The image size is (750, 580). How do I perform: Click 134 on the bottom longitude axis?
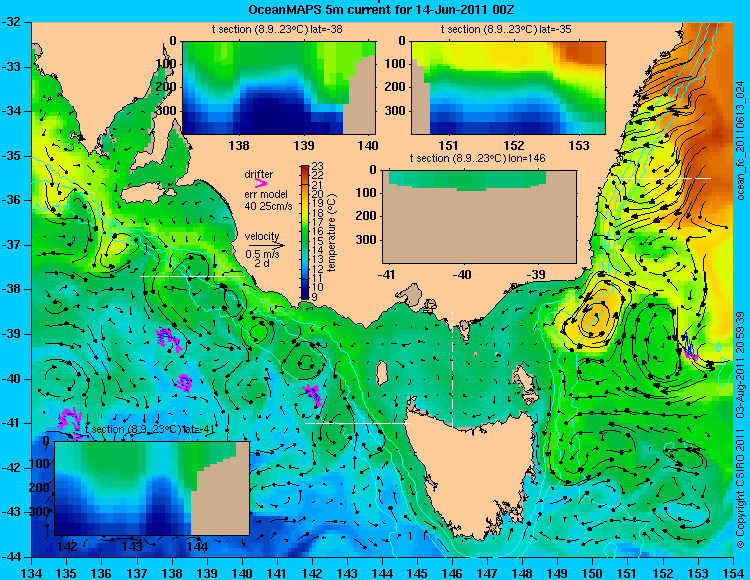(32, 573)
